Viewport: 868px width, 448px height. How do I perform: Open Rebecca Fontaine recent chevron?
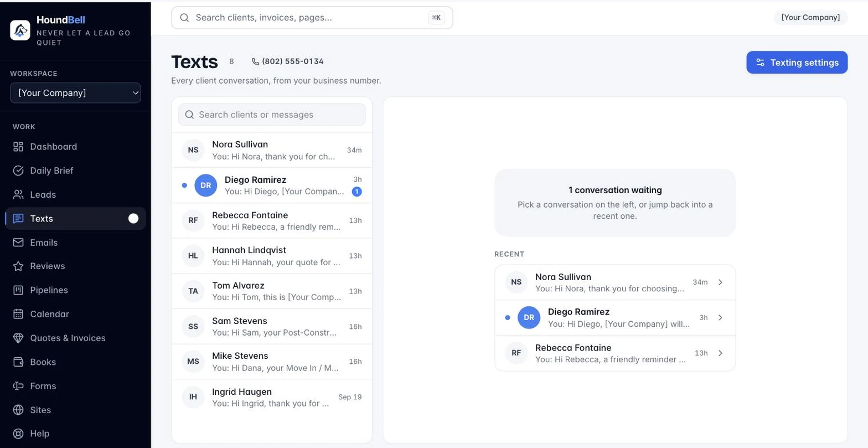tap(720, 353)
